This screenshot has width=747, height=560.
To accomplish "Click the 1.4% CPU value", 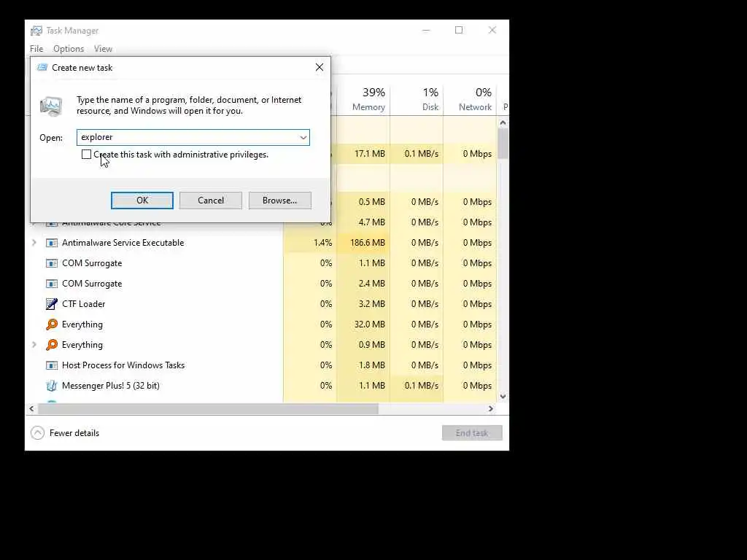I will click(322, 243).
